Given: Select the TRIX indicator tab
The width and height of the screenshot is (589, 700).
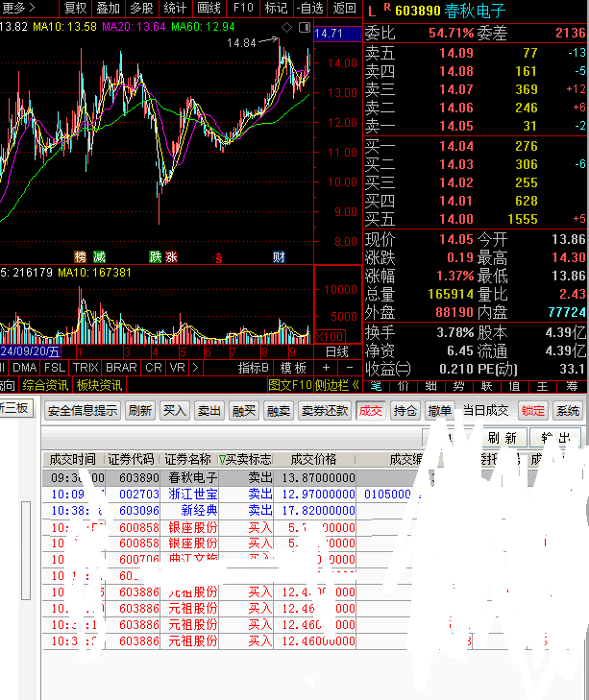Looking at the screenshot, I should 86,368.
